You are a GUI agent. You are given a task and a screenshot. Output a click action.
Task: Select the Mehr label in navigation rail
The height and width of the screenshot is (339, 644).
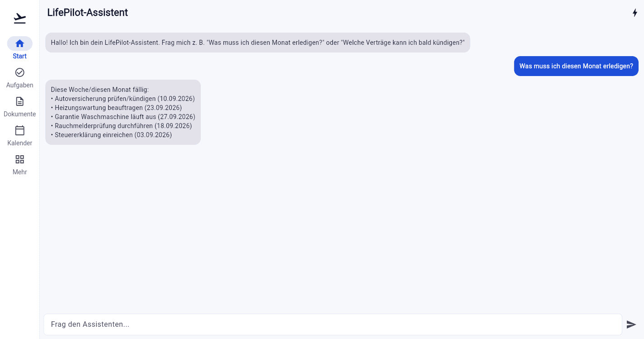(20, 172)
